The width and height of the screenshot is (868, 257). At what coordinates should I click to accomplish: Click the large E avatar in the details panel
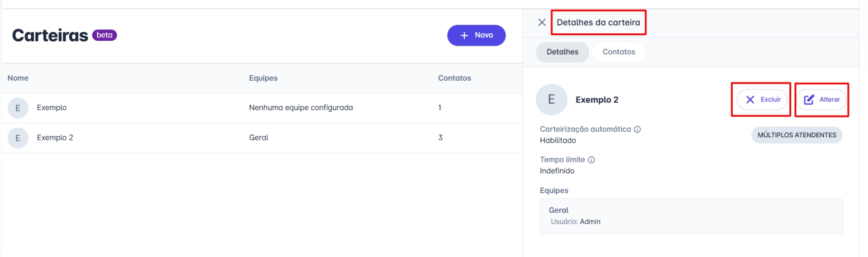[551, 100]
